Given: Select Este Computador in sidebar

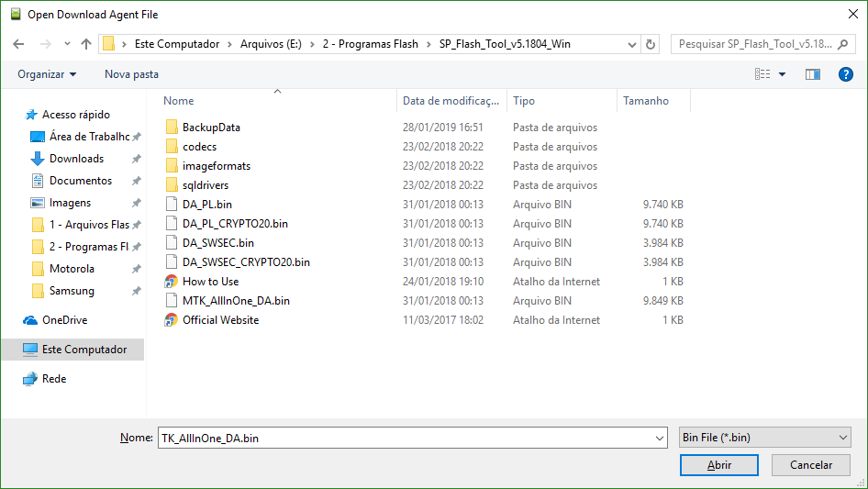Looking at the screenshot, I should pos(72,350).
